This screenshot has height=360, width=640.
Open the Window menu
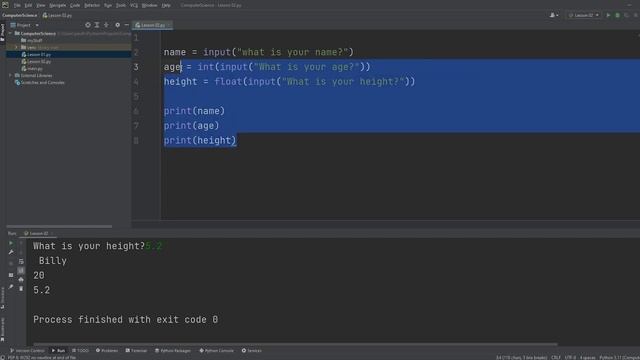pyautogui.click(x=149, y=5)
